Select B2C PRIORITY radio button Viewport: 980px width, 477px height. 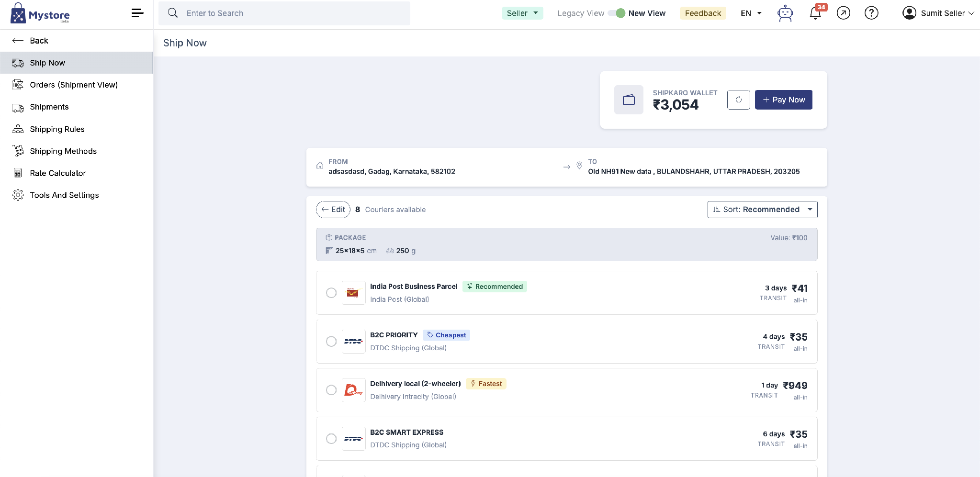coord(331,342)
